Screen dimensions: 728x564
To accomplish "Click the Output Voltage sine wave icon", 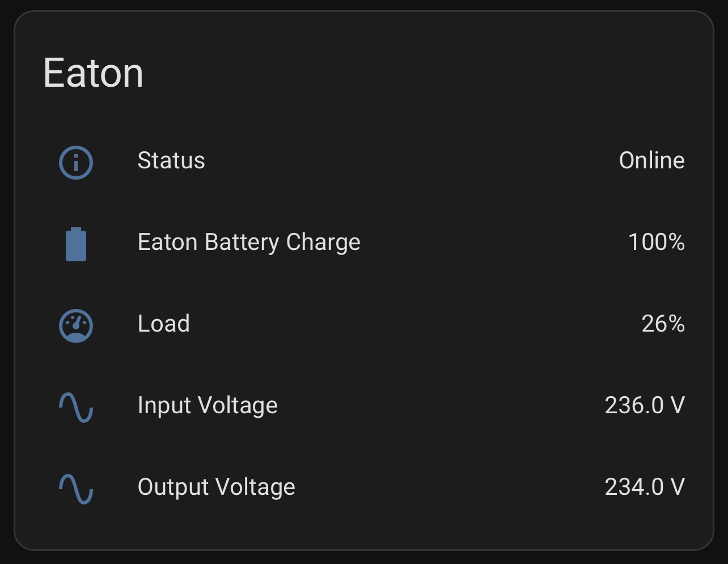I will point(76,489).
